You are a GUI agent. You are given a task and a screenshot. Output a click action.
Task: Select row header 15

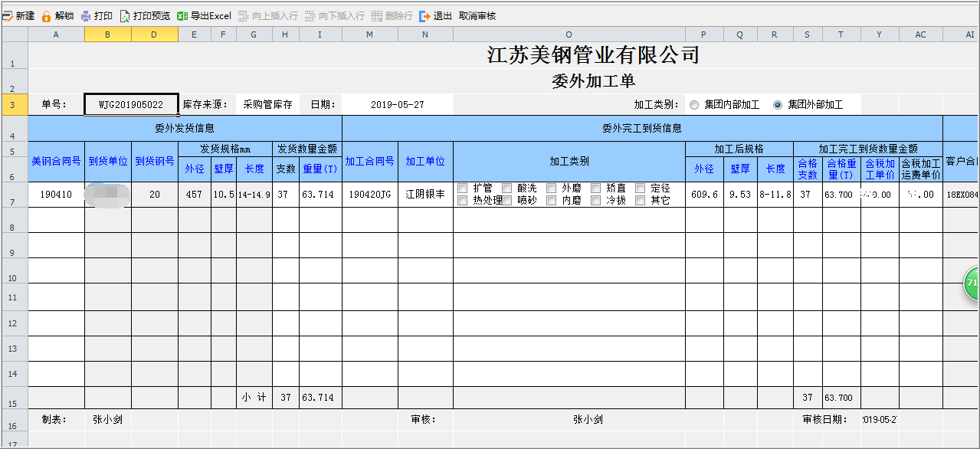[x=14, y=398]
